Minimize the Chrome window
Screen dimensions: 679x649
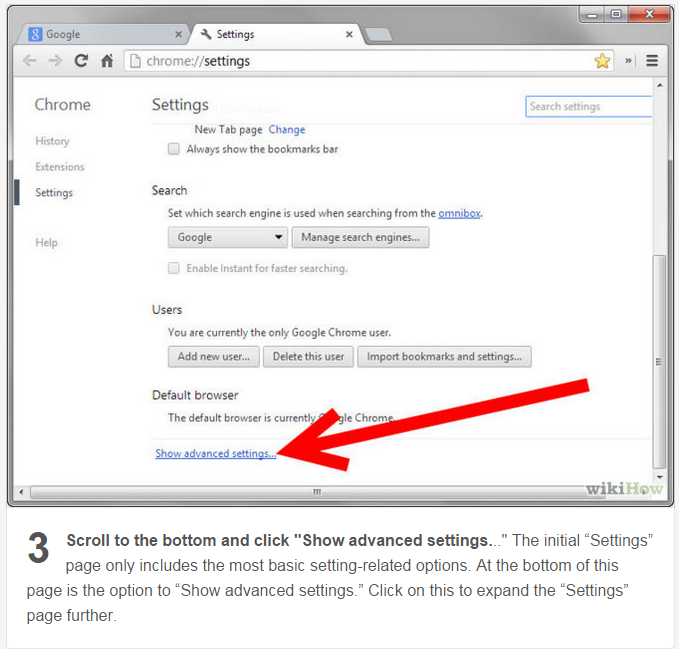tap(592, 15)
